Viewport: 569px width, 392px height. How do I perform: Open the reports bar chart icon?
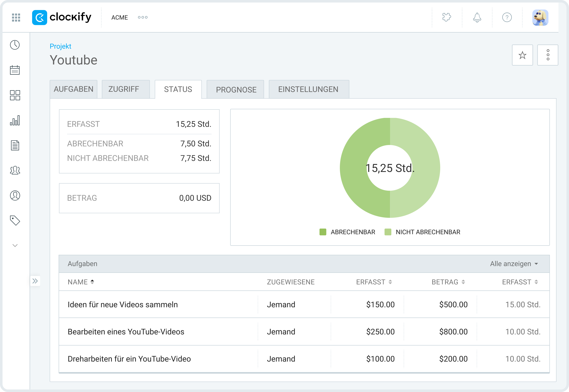15,120
